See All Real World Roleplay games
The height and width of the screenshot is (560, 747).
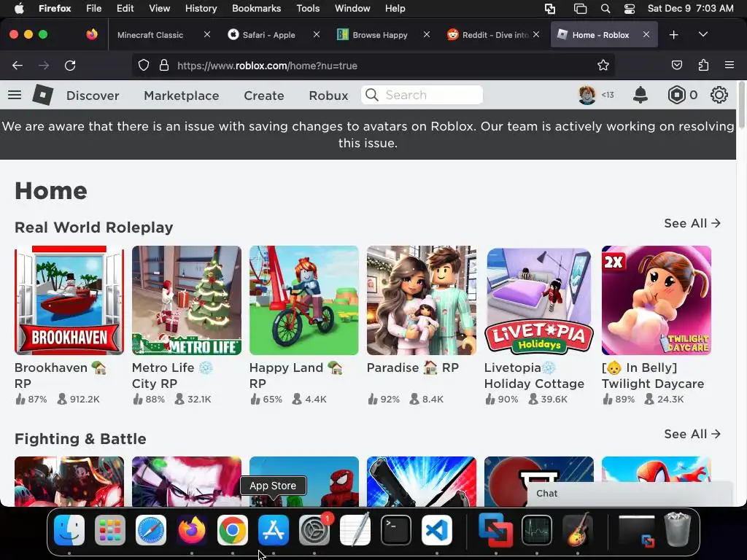[x=692, y=223]
